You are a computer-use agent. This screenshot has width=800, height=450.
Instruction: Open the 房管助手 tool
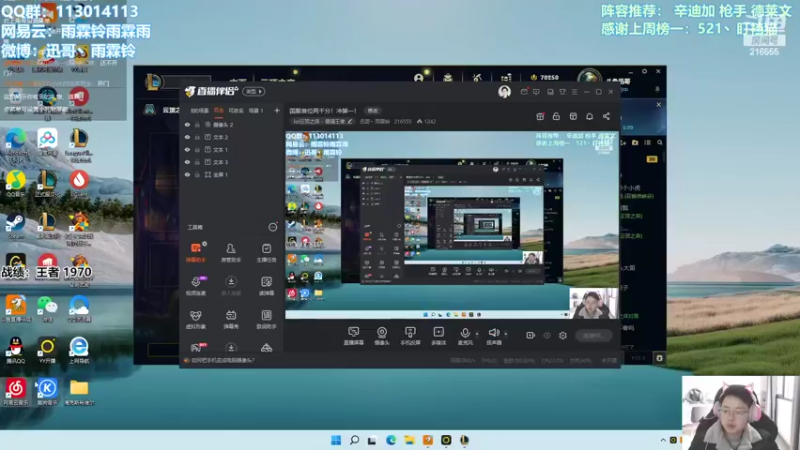point(231,252)
